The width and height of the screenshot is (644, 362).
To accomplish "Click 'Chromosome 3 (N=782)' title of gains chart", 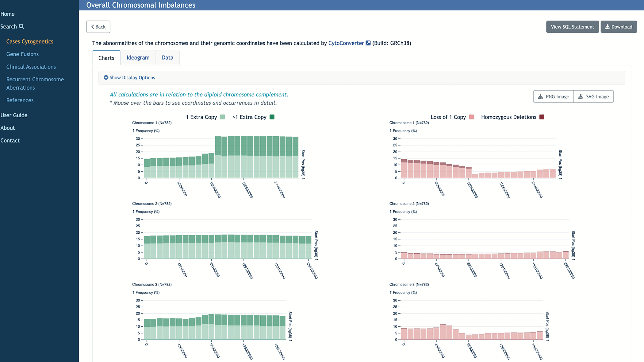I will pyautogui.click(x=152, y=285).
